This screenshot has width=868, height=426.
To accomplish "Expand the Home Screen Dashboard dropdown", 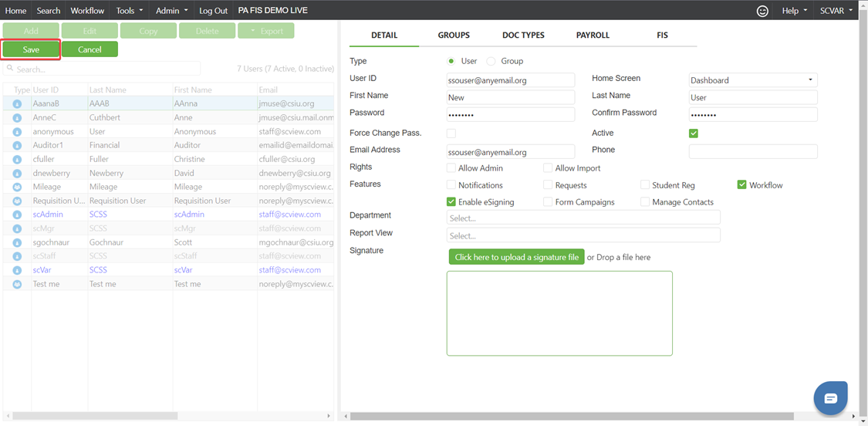I will pyautogui.click(x=752, y=80).
